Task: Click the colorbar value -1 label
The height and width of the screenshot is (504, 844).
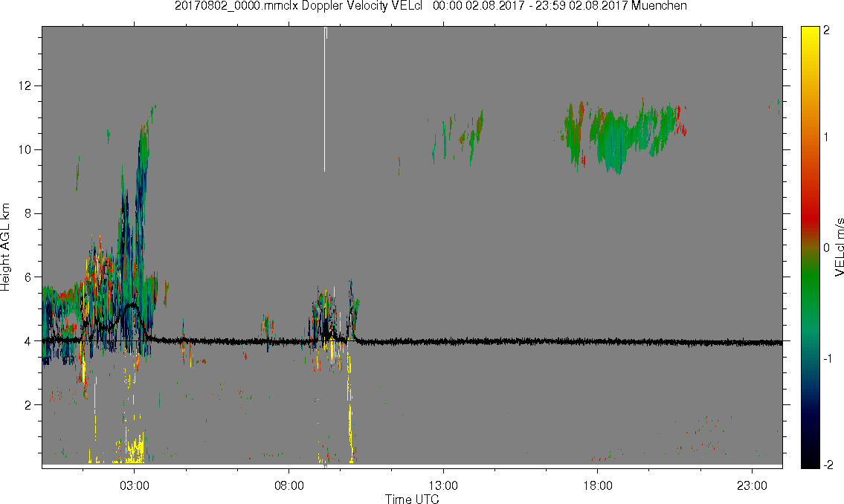Action: click(829, 358)
